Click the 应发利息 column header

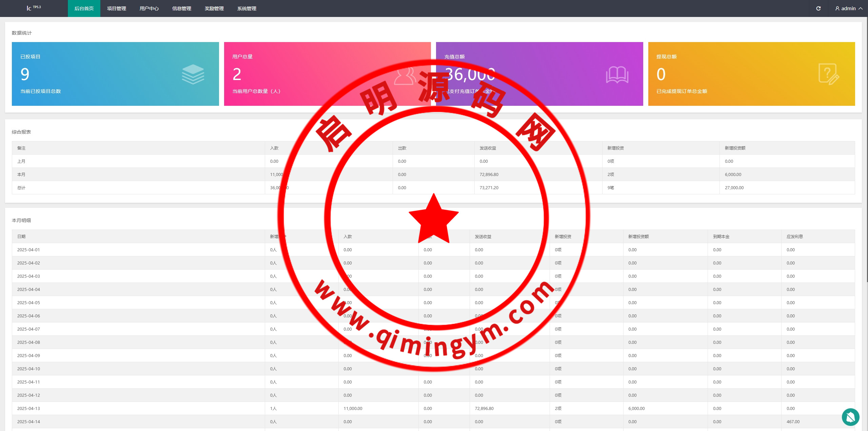pos(794,236)
